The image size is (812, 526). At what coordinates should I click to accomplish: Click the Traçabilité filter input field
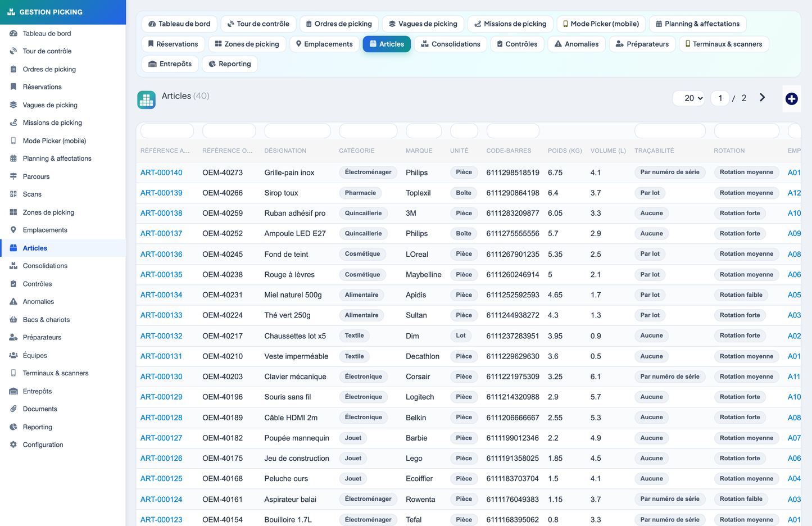coord(670,131)
